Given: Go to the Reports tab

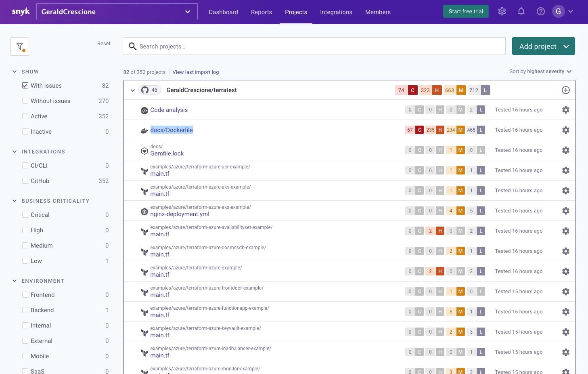Looking at the screenshot, I should 262,12.
